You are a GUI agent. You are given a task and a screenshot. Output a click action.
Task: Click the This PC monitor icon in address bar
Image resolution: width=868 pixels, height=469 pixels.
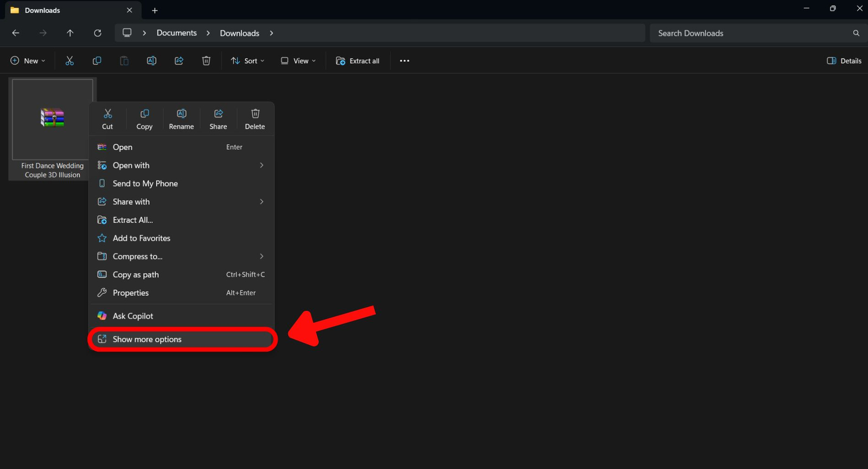click(x=127, y=33)
